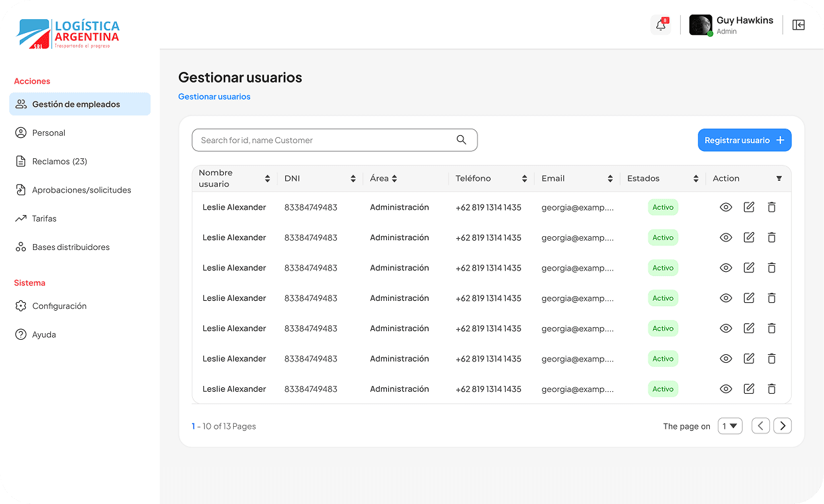Viewport: 824px width, 504px height.
Task: Click the Registrar usuario button
Action: tap(744, 140)
